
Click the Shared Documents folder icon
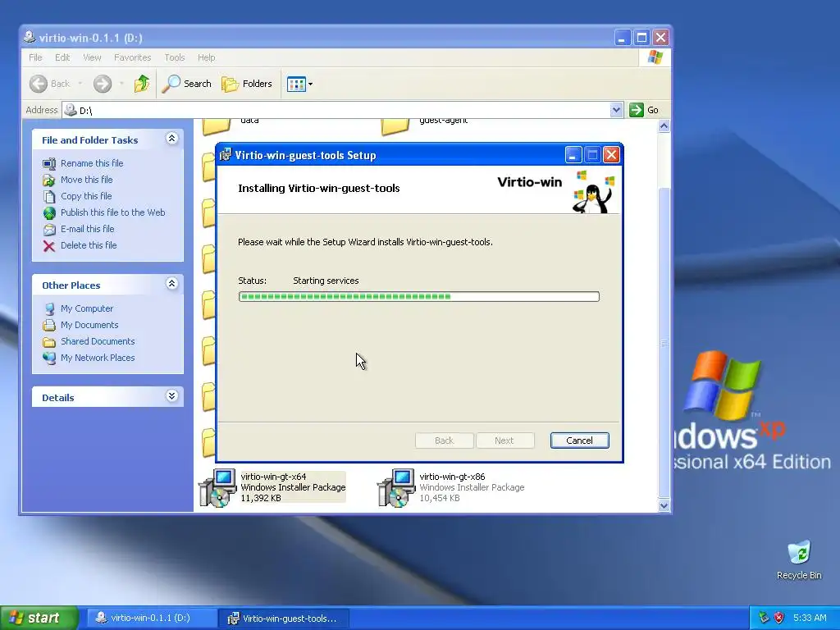(x=48, y=342)
